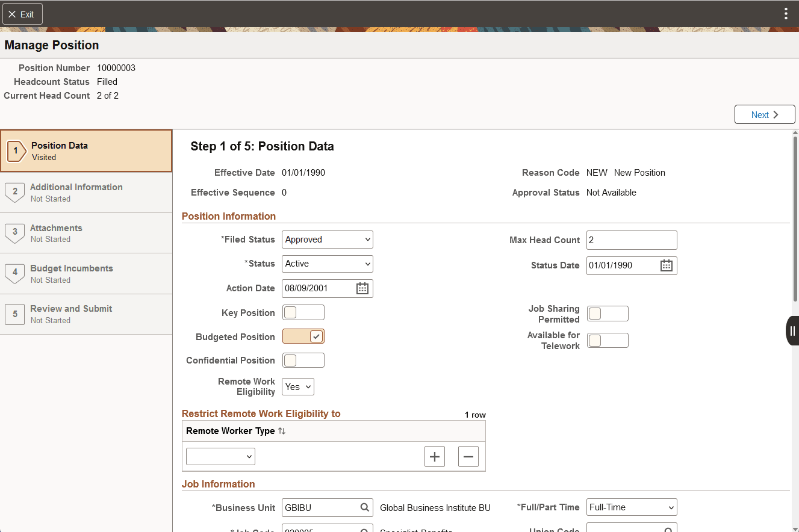Screen dimensions: 799x532
Task: Switch to the Budget Incumbents step
Action: coord(86,273)
